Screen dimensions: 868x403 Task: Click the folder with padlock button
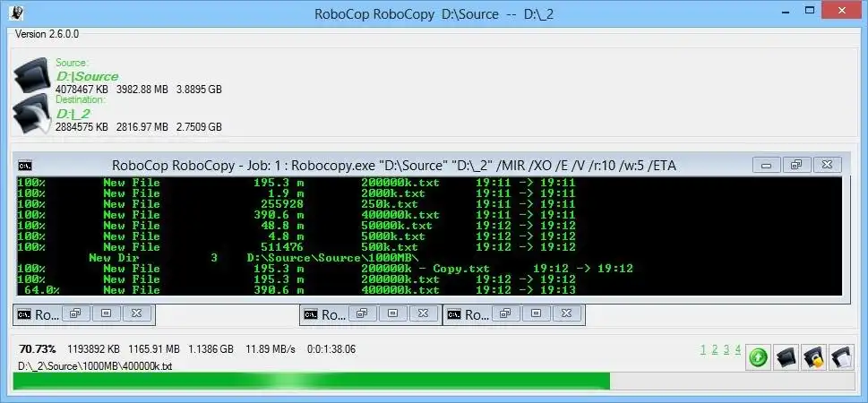pyautogui.click(x=813, y=357)
